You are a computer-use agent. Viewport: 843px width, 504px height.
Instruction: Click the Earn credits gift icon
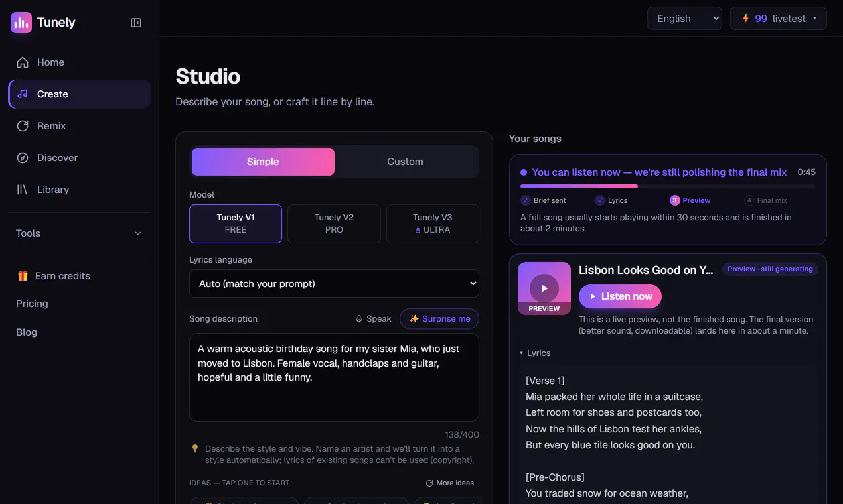pyautogui.click(x=23, y=276)
